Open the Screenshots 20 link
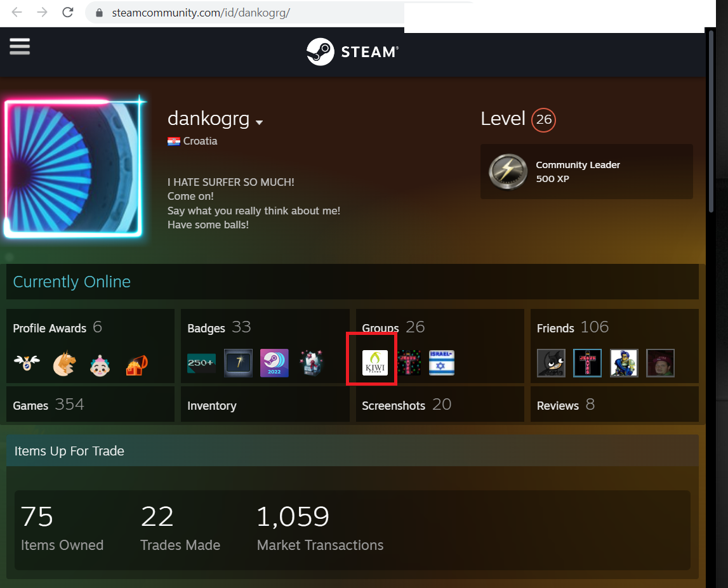728x588 pixels. (x=406, y=405)
